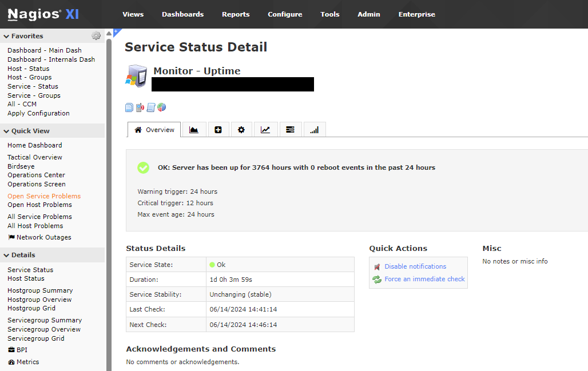Image resolution: width=588 pixels, height=371 pixels.
Task: Open BPI link
Action: click(x=18, y=350)
